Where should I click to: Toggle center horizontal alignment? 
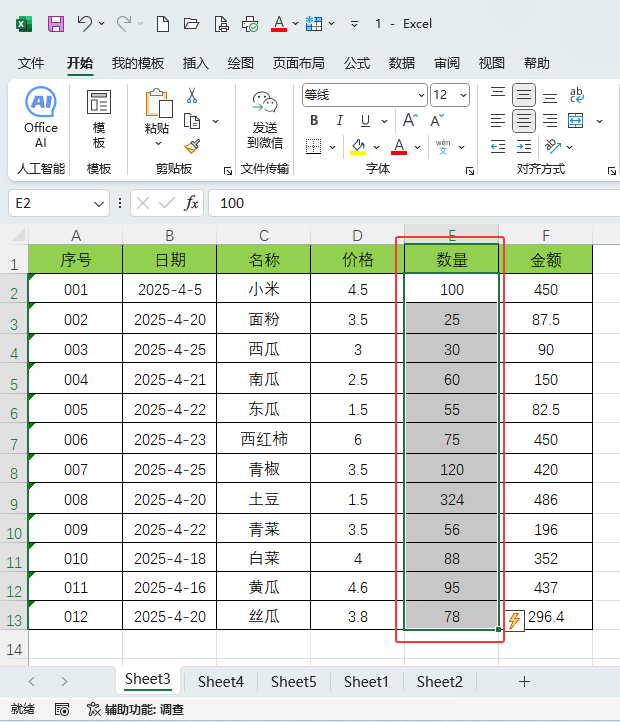coord(524,121)
